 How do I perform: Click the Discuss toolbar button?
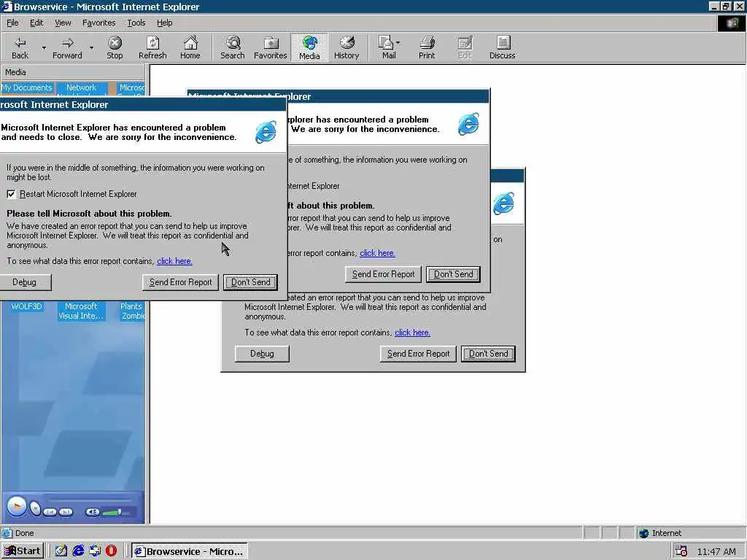point(502,47)
